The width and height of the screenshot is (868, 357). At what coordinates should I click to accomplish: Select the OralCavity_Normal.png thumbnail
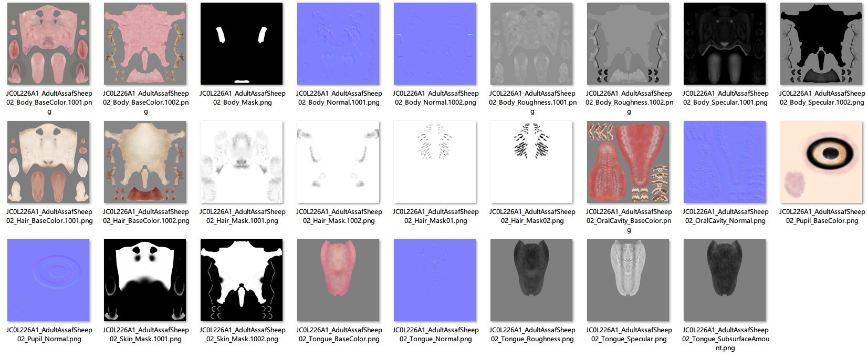725,162
